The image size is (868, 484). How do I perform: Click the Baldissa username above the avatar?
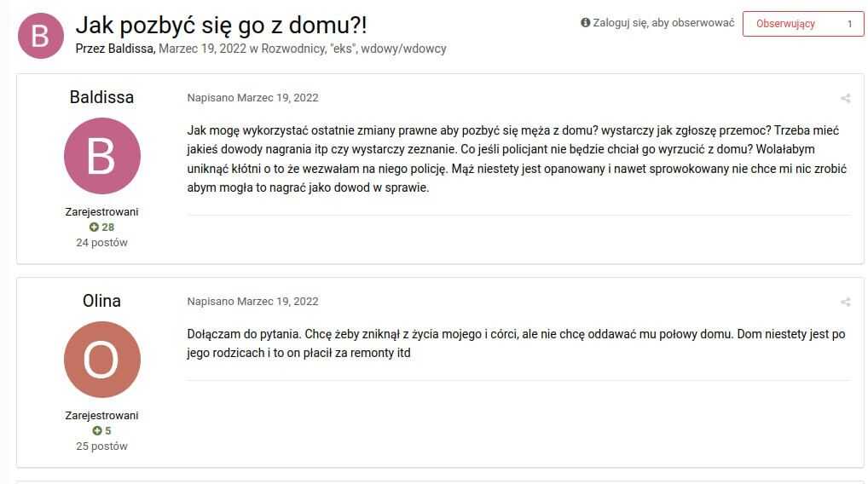point(101,97)
